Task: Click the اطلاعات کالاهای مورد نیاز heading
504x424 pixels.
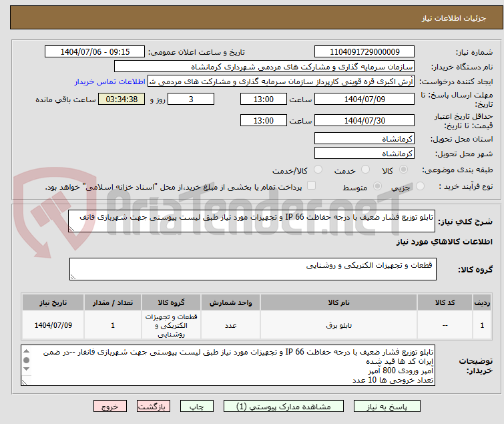Action: pyautogui.click(x=444, y=242)
